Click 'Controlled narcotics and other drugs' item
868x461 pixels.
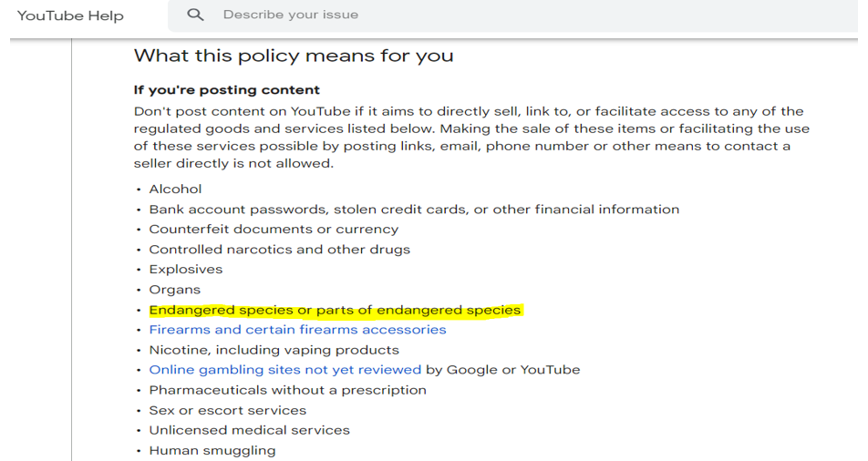[279, 250]
